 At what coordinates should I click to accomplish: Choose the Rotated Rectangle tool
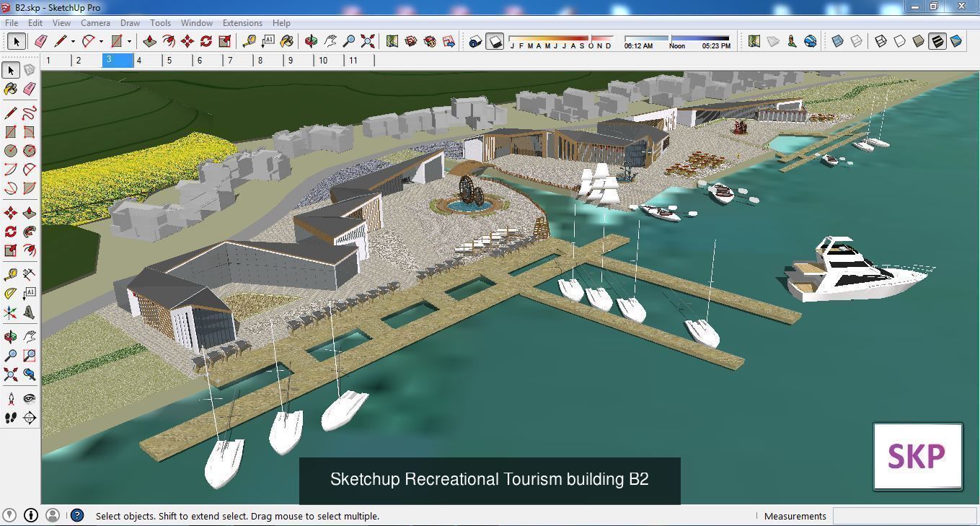coord(29,132)
